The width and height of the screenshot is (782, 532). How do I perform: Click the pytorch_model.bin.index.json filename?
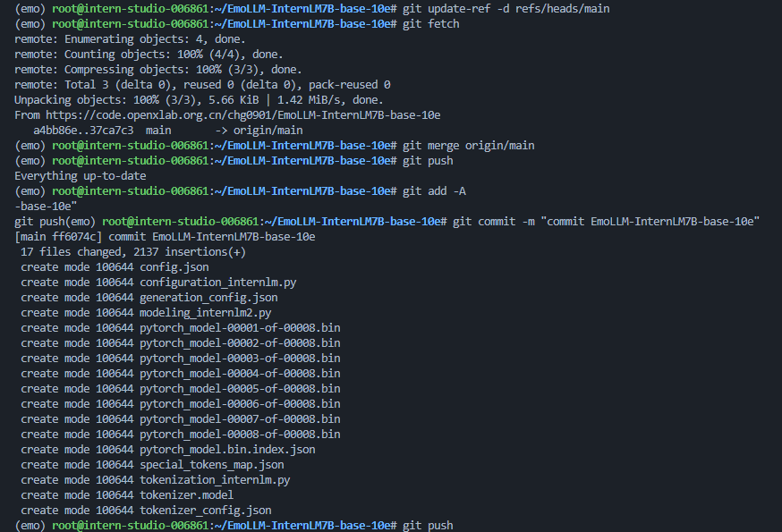(x=227, y=449)
